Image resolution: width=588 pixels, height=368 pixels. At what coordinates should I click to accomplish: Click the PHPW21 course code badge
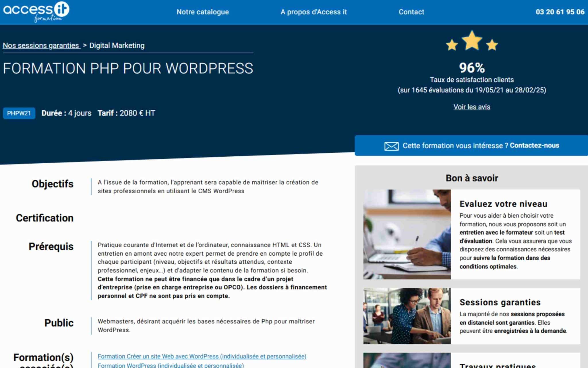[x=19, y=113]
